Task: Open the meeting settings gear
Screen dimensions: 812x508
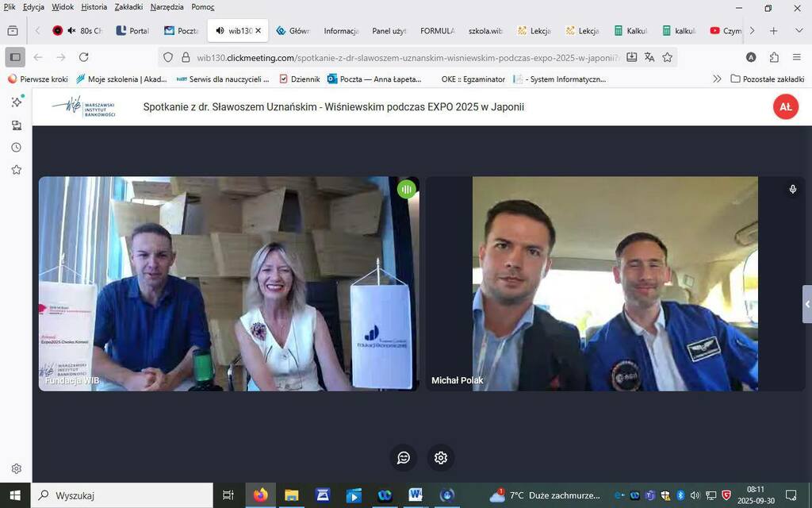Action: pyautogui.click(x=441, y=457)
